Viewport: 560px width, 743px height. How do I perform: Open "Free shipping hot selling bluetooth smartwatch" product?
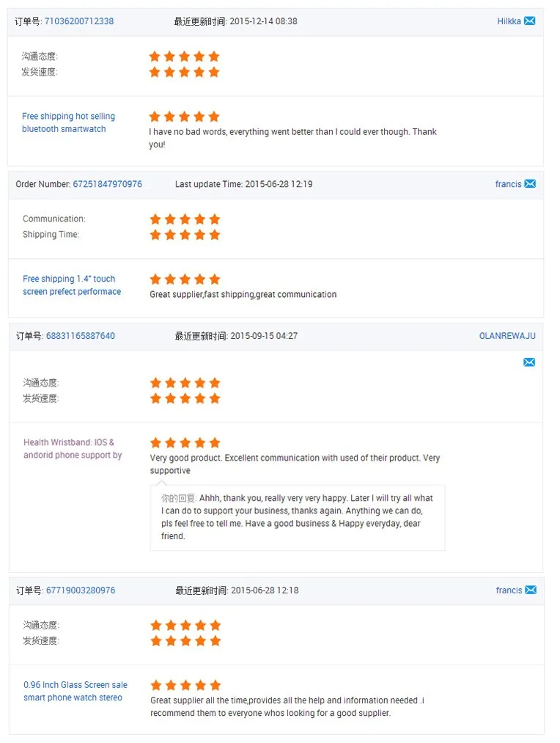pyautogui.click(x=68, y=122)
